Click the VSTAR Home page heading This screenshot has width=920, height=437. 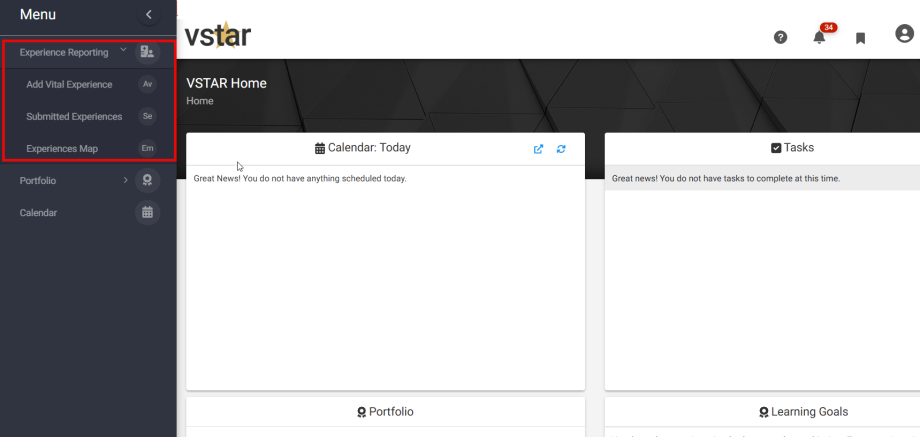tap(226, 83)
